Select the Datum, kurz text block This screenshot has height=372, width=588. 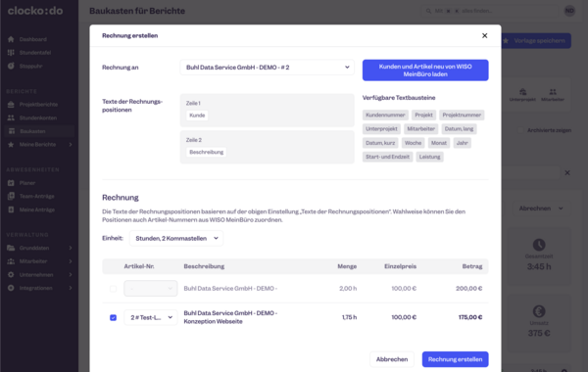coord(380,143)
